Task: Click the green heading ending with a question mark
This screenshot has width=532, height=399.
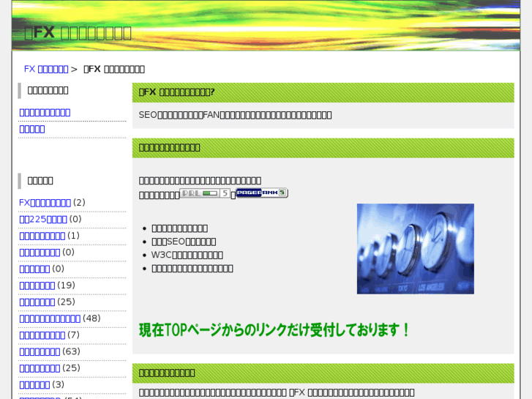Action: coord(176,92)
